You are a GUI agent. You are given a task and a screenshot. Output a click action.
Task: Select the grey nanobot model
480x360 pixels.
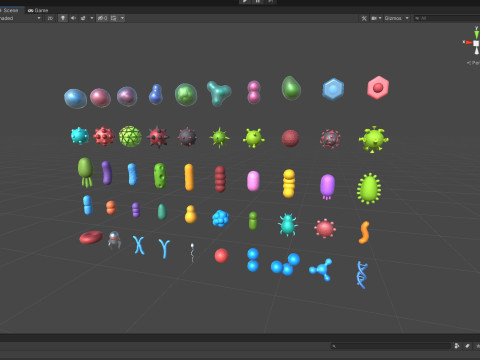[114, 240]
